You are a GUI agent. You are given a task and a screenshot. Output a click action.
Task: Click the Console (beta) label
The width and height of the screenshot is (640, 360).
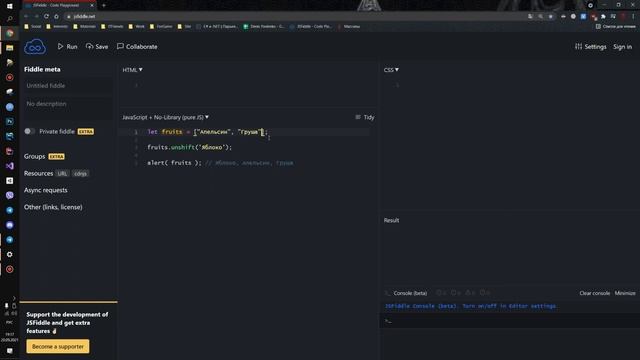(410, 293)
